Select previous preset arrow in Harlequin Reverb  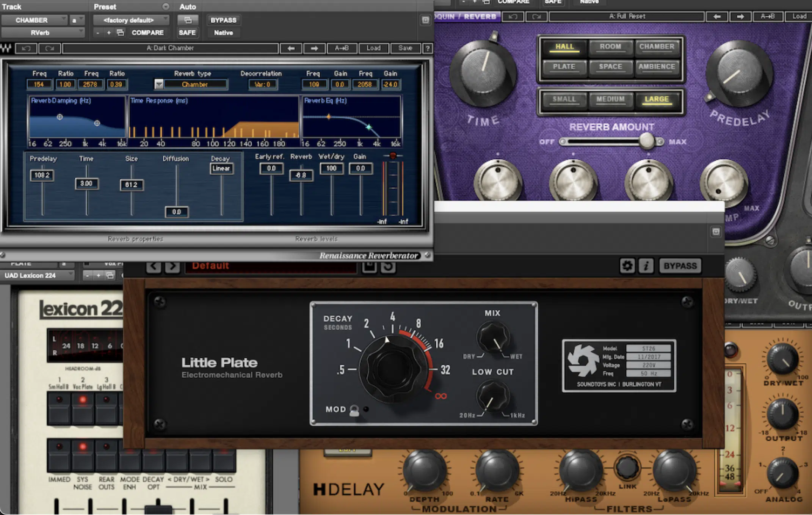click(717, 16)
